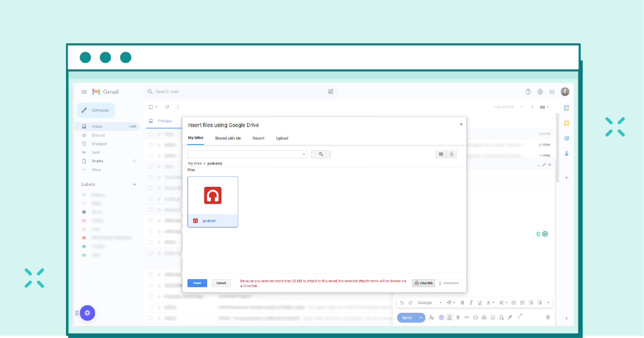Expand the Georgia font dropdown
644x338 pixels.
pos(441,303)
